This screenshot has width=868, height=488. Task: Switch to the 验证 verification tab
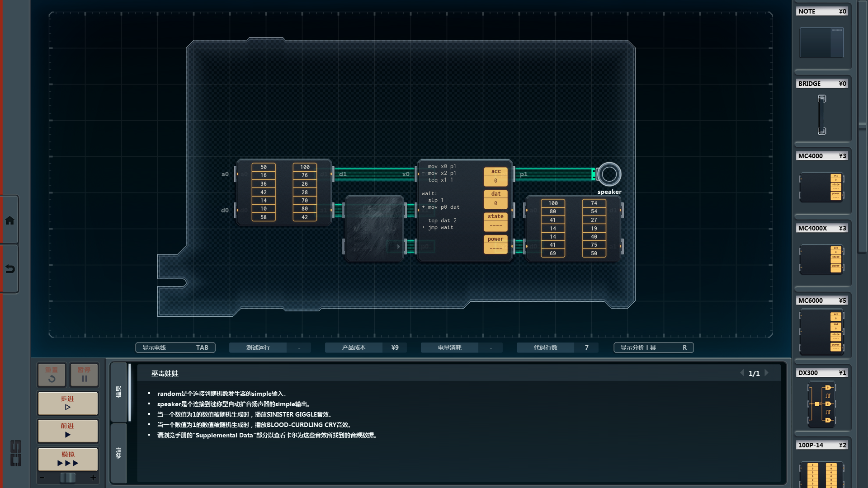click(118, 453)
